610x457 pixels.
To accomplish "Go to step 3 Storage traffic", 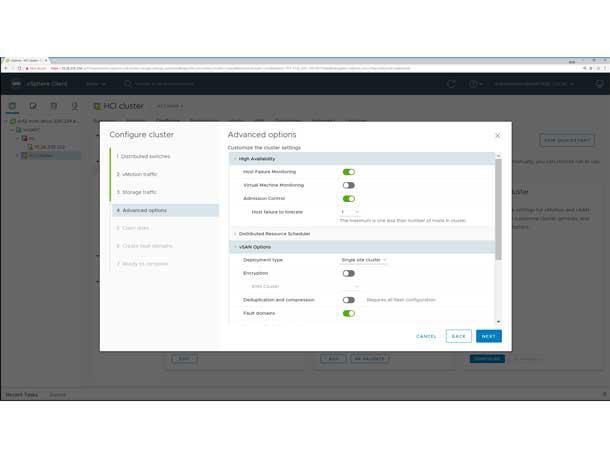I will [x=137, y=192].
